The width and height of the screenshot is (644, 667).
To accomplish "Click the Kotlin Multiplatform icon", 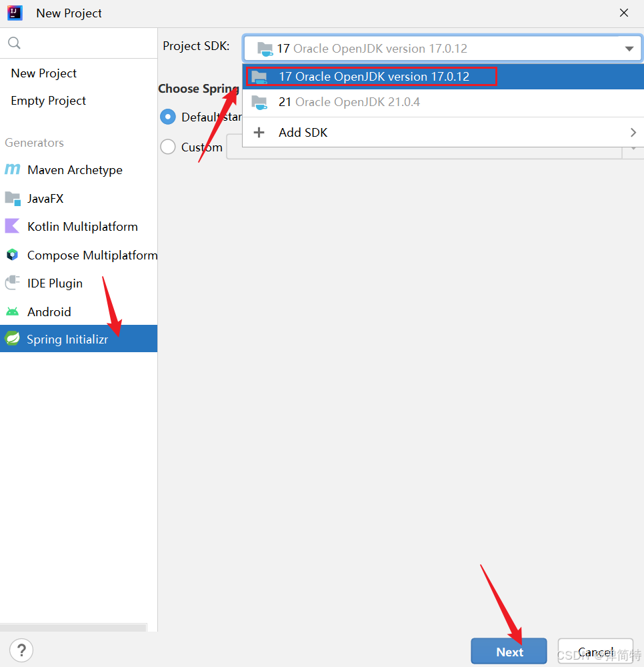I will (12, 226).
